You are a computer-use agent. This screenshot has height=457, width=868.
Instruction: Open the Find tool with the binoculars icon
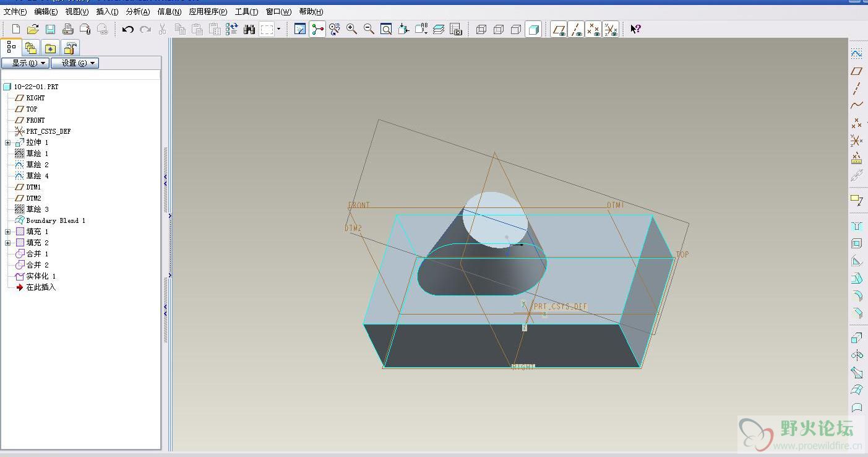point(249,29)
